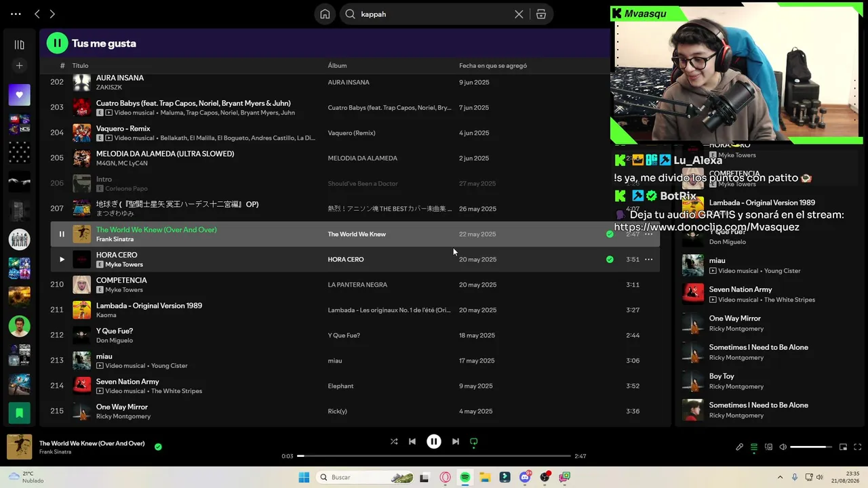868x488 pixels.
Task: Open artist Don Miguelo in track list
Action: tap(115, 340)
